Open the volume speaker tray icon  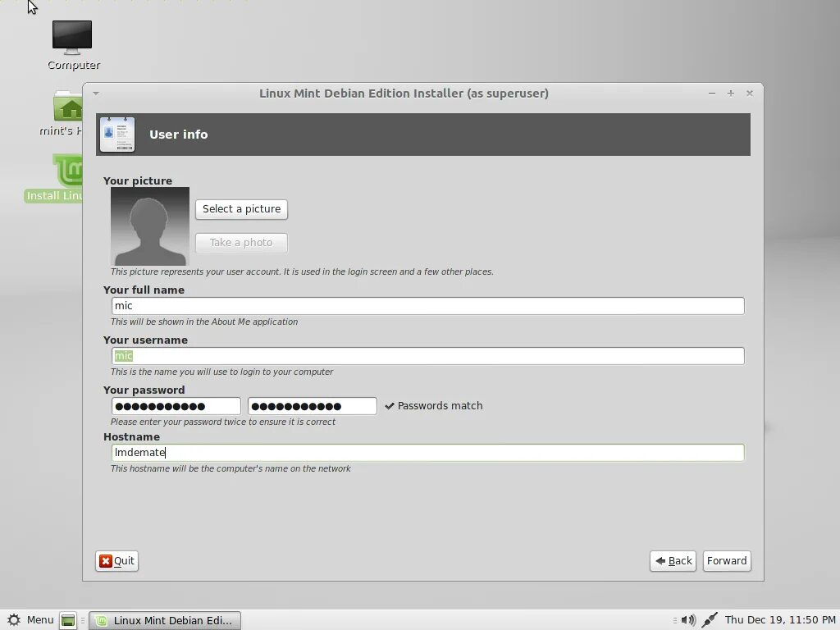coord(688,620)
